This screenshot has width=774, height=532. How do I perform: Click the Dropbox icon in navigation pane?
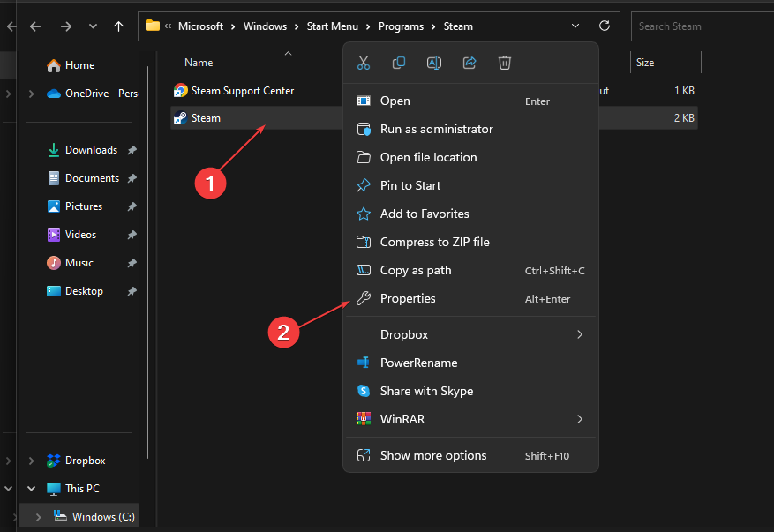pyautogui.click(x=53, y=461)
